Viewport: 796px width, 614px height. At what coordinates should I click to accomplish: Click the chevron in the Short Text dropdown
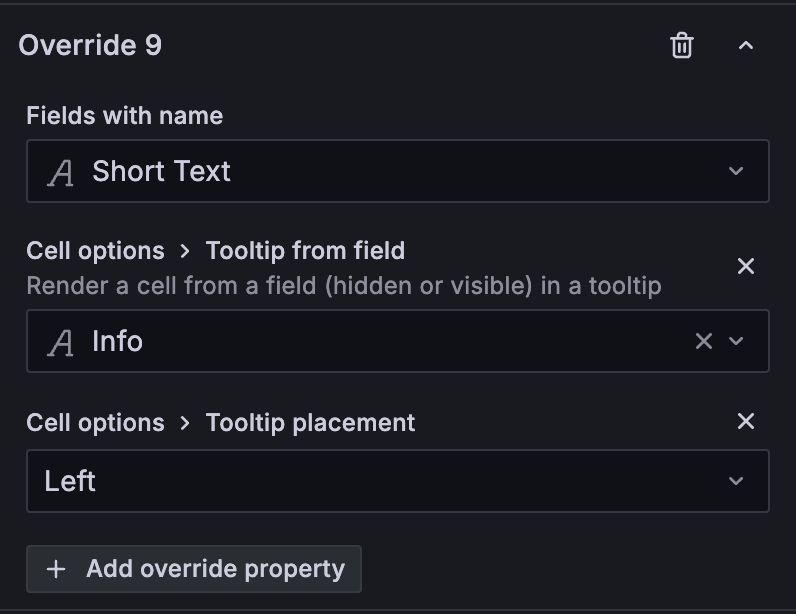736,171
